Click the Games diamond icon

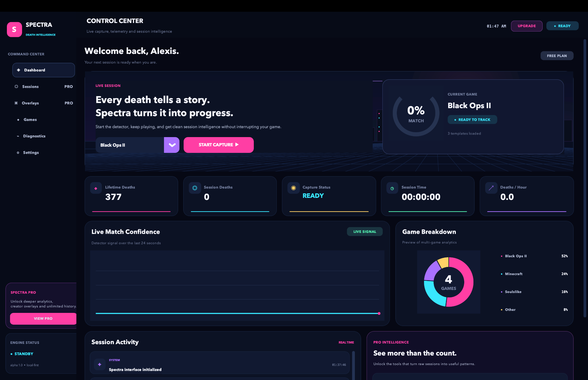[18, 120]
